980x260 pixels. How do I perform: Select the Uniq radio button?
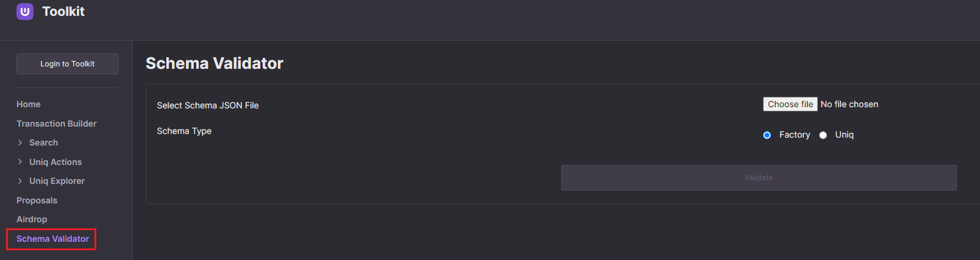(x=823, y=135)
